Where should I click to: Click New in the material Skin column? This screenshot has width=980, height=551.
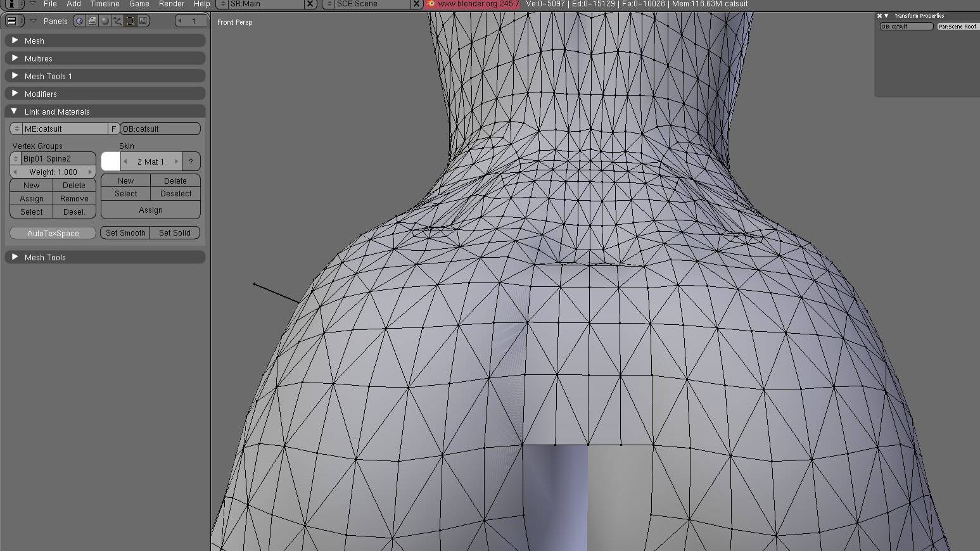pos(125,180)
